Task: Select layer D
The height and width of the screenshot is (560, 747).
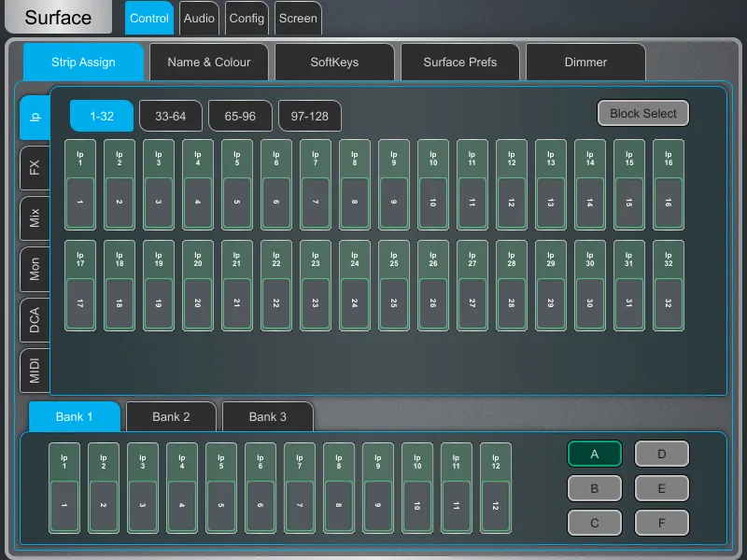Action: point(662,454)
